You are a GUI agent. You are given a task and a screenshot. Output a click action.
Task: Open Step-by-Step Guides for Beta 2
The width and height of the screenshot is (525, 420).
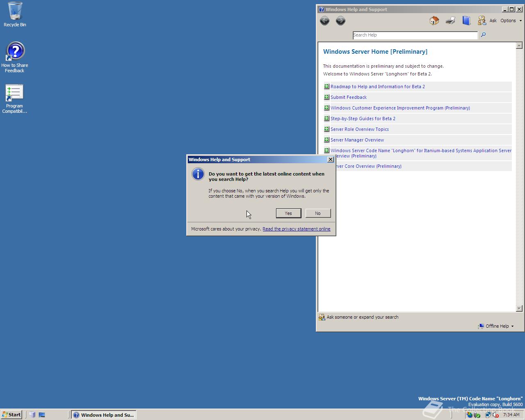point(363,119)
